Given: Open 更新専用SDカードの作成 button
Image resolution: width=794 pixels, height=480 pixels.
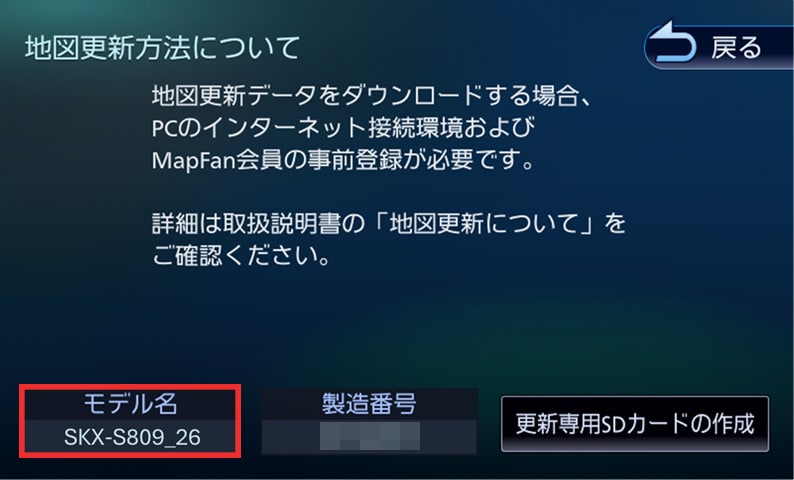Looking at the screenshot, I should [x=635, y=424].
